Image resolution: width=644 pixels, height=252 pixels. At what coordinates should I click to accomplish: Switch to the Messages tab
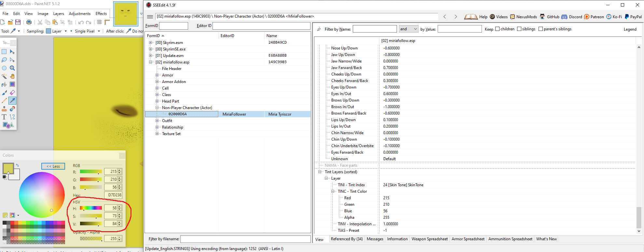tap(375, 239)
